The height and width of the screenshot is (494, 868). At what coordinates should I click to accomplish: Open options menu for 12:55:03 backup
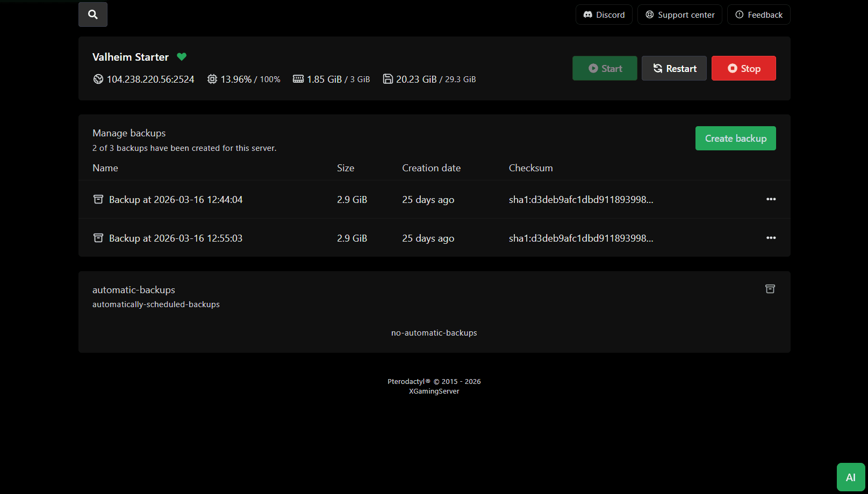tap(771, 238)
